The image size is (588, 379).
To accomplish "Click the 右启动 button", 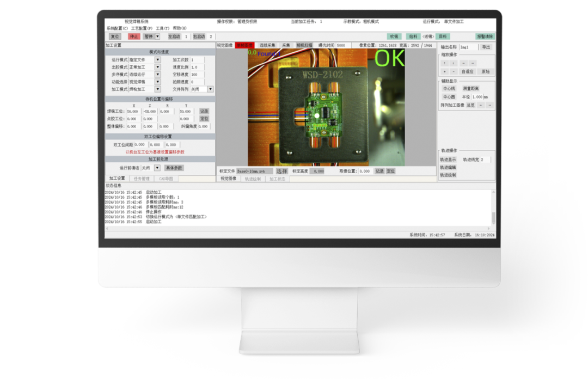I will click(199, 36).
